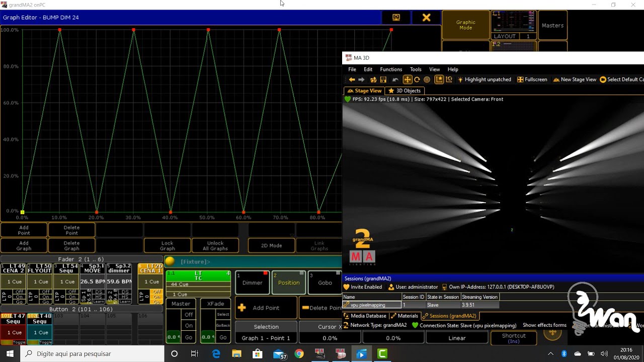Select the Gobo preset type button
644x362 pixels.
tap(325, 283)
